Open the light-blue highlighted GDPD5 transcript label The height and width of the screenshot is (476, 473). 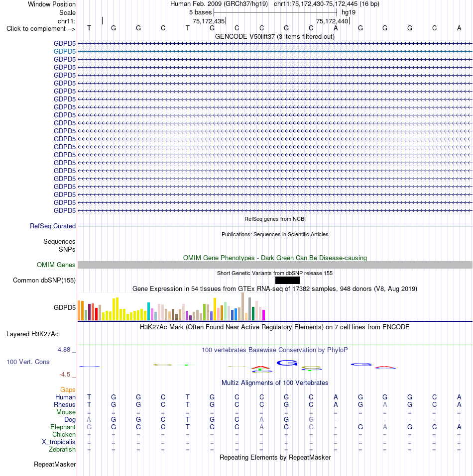pyautogui.click(x=65, y=52)
